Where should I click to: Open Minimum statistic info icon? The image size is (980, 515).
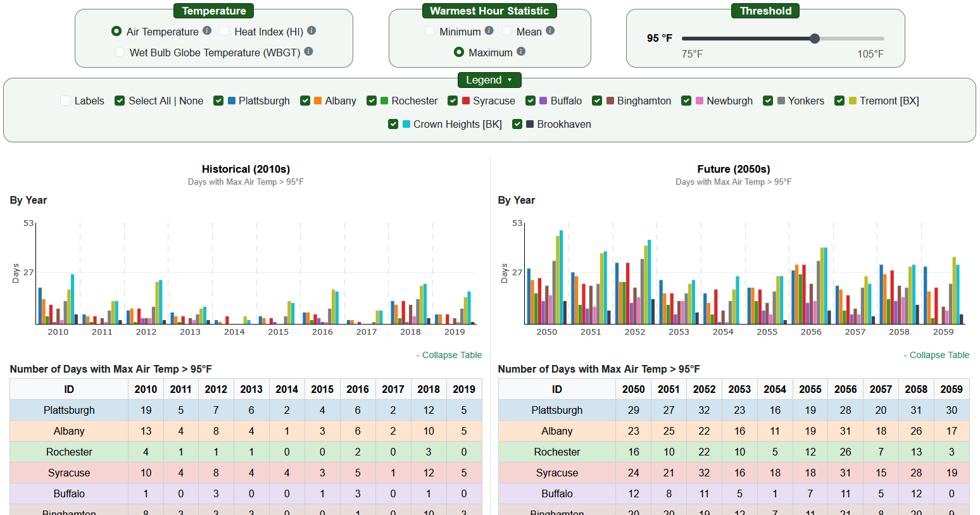489,30
